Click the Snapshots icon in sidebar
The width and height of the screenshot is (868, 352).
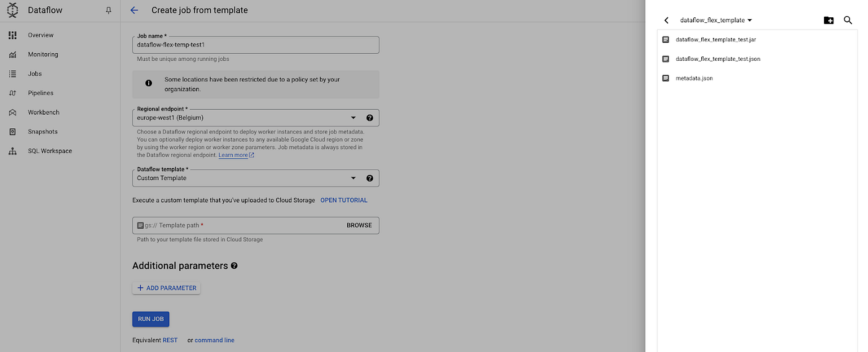[x=12, y=131]
